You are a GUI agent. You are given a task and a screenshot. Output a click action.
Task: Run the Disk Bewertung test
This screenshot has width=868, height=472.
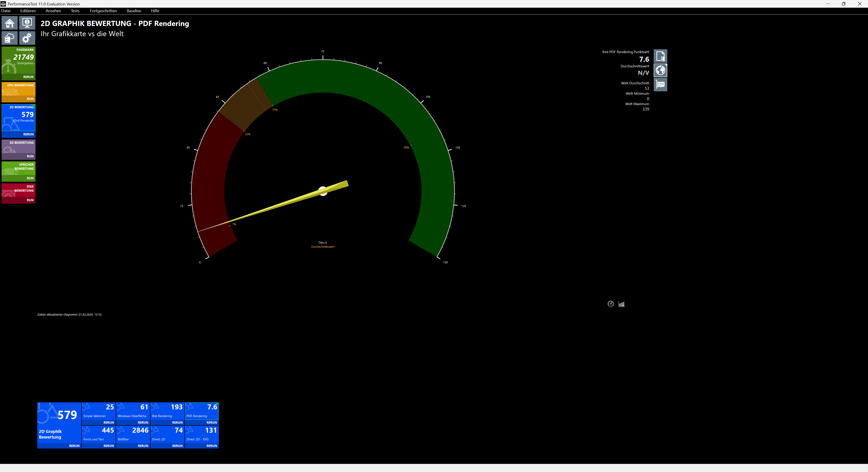[30, 200]
